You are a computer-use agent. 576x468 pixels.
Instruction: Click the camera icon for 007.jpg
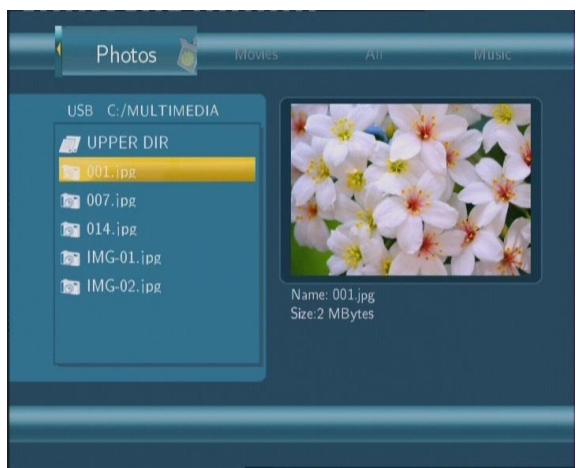(70, 201)
